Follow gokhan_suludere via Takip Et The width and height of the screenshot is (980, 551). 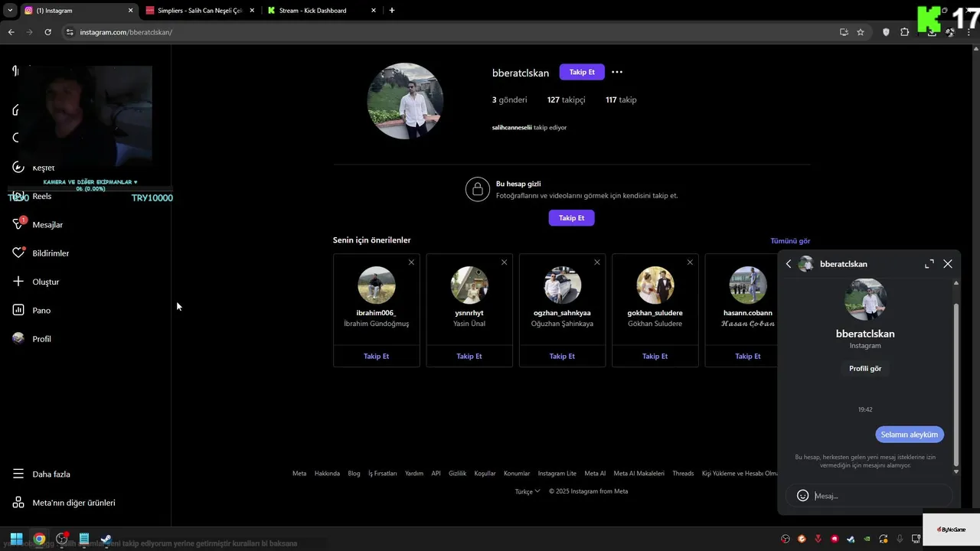(x=655, y=356)
